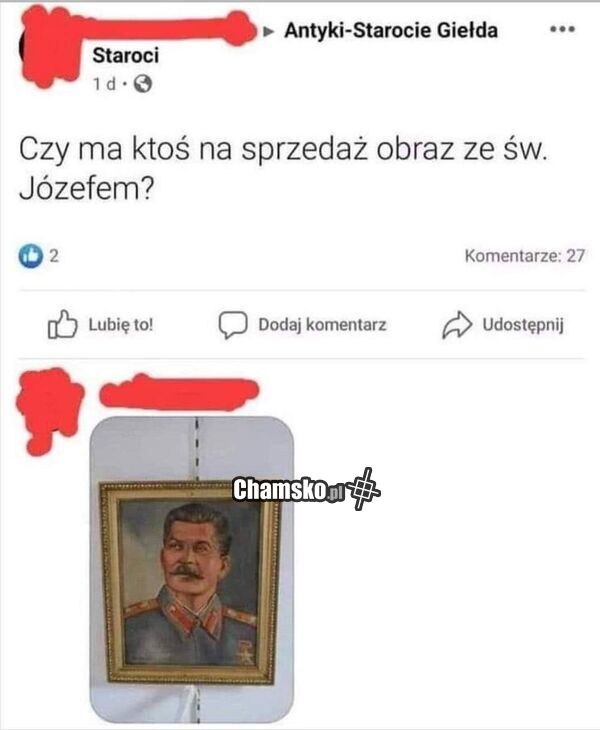The width and height of the screenshot is (600, 730).
Task: Click the speech bubble comment icon
Action: (x=233, y=324)
